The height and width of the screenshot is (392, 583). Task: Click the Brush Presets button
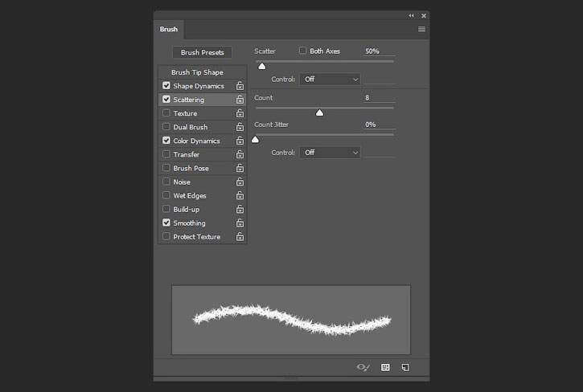coord(203,52)
